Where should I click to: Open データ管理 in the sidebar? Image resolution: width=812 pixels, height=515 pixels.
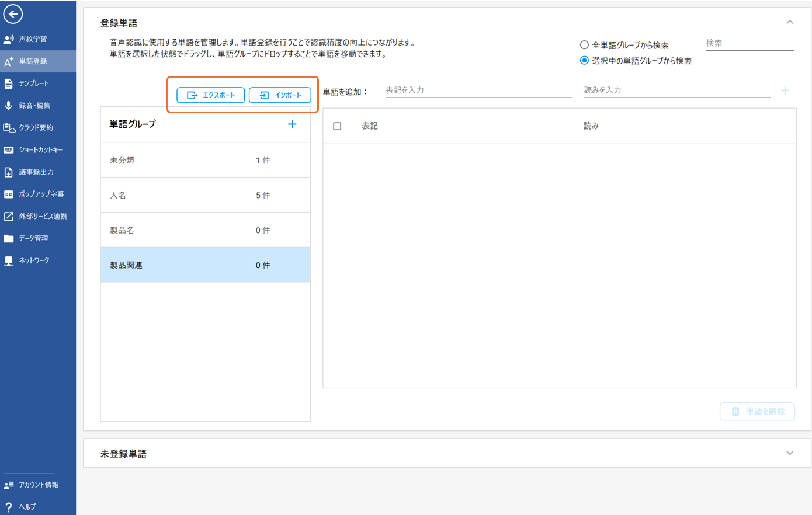[x=33, y=238]
